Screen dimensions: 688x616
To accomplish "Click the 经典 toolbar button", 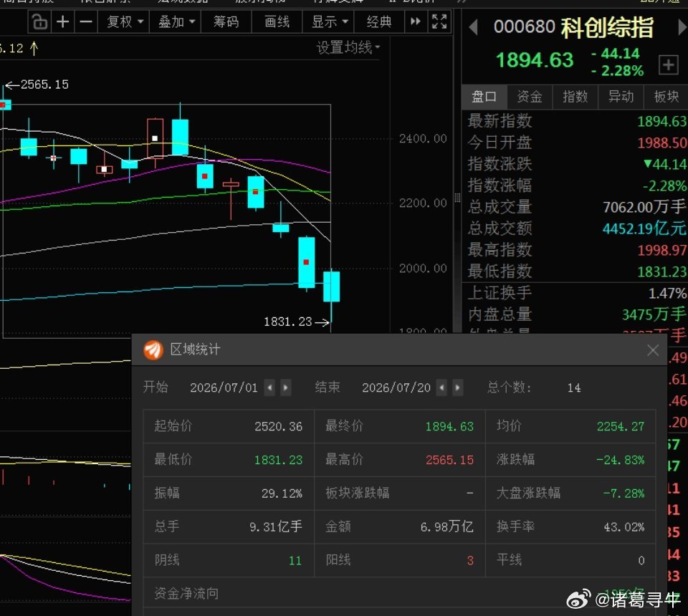I will [x=379, y=21].
